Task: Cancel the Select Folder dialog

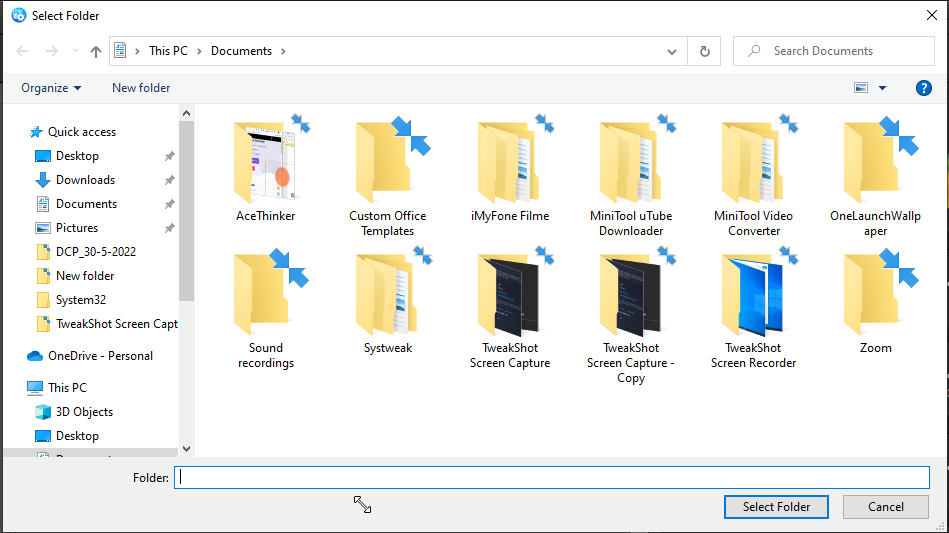Action: coord(885,507)
